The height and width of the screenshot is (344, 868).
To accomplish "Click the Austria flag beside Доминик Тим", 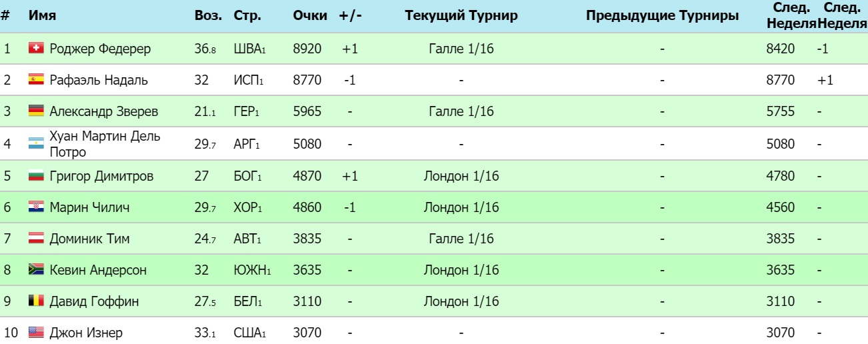I will tap(36, 239).
